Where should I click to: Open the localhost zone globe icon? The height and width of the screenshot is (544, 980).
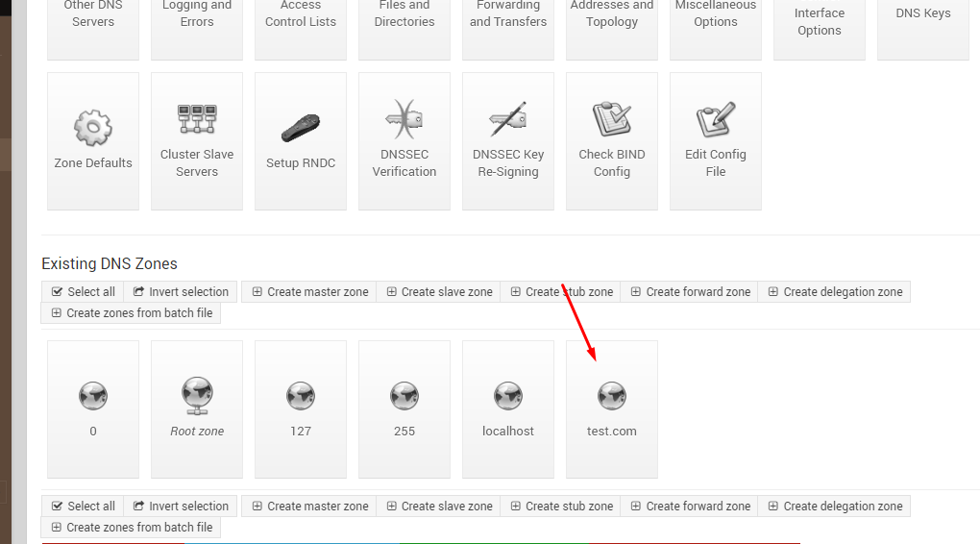tap(508, 396)
